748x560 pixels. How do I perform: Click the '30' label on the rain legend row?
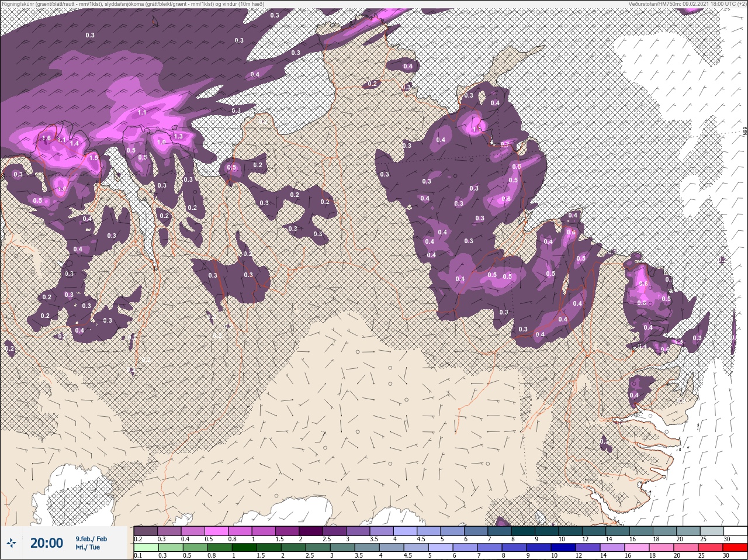click(x=726, y=556)
